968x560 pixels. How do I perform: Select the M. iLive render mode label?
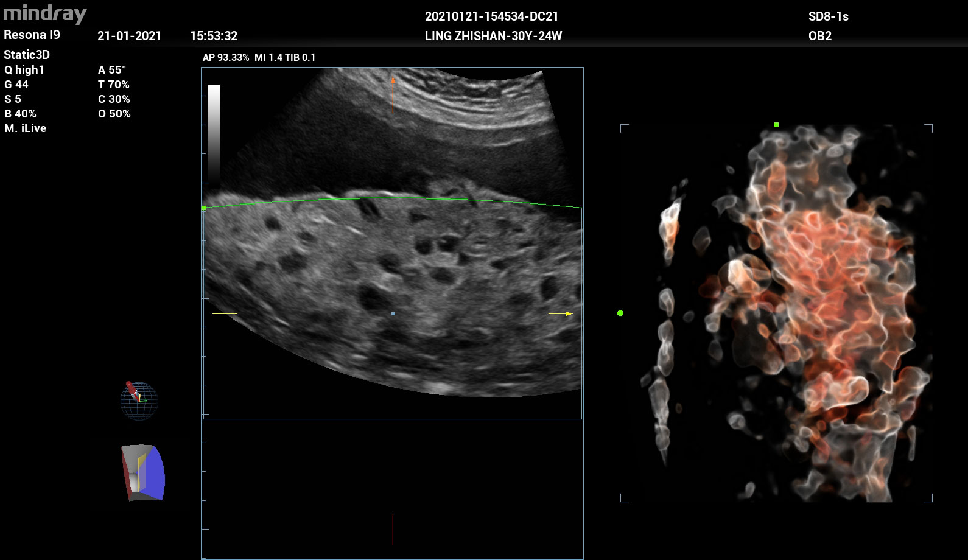click(x=25, y=128)
